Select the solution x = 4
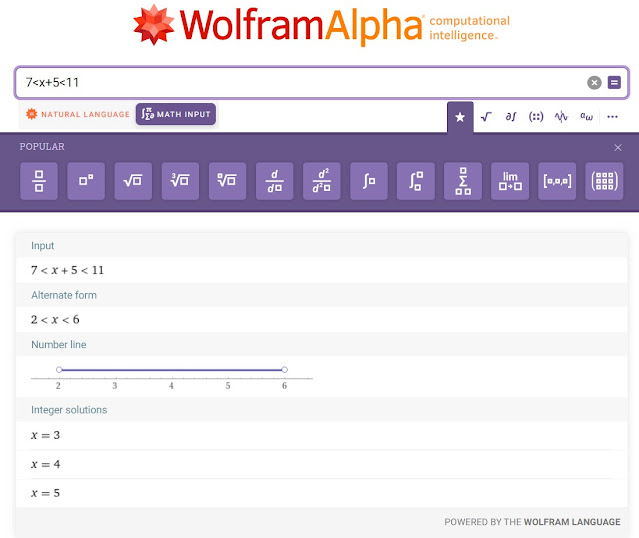This screenshot has height=538, width=639. 45,464
